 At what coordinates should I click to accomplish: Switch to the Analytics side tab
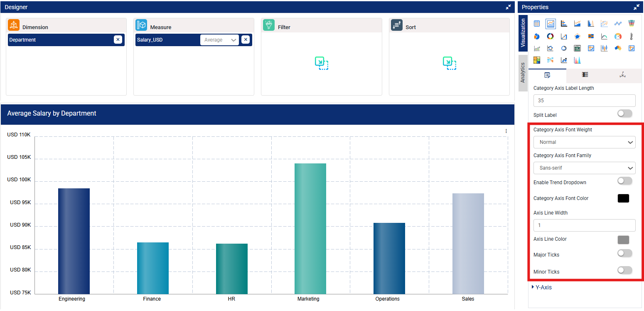523,73
